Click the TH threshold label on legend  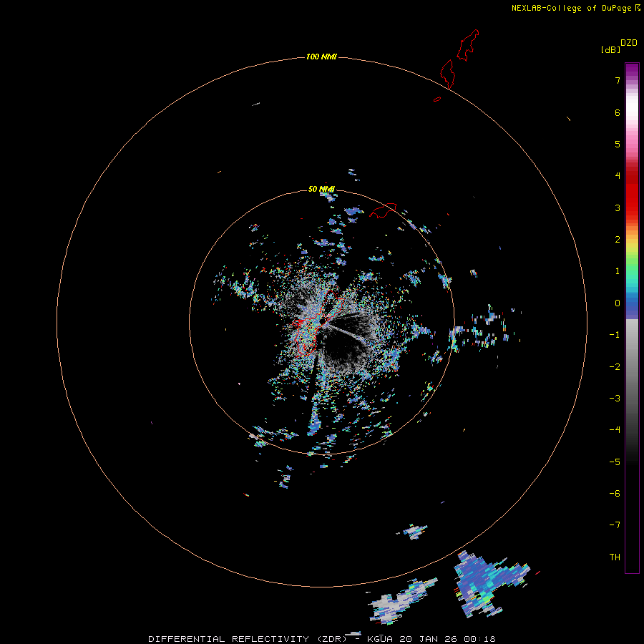[615, 557]
